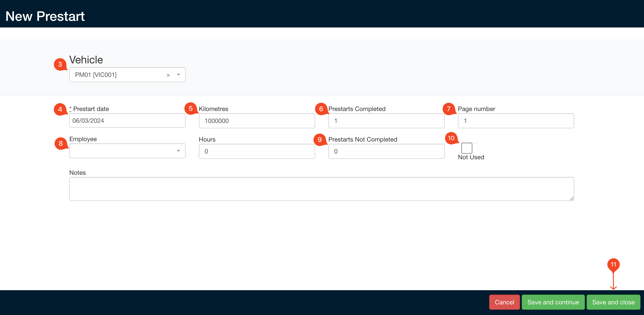Click the Prestarts Not Completed field
Image resolution: width=644 pixels, height=315 pixels.
coord(386,151)
